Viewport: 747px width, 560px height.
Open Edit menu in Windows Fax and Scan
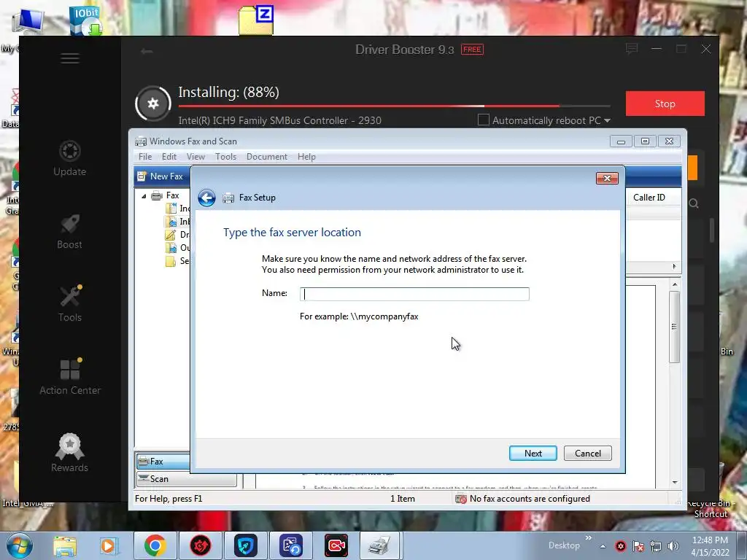click(169, 157)
